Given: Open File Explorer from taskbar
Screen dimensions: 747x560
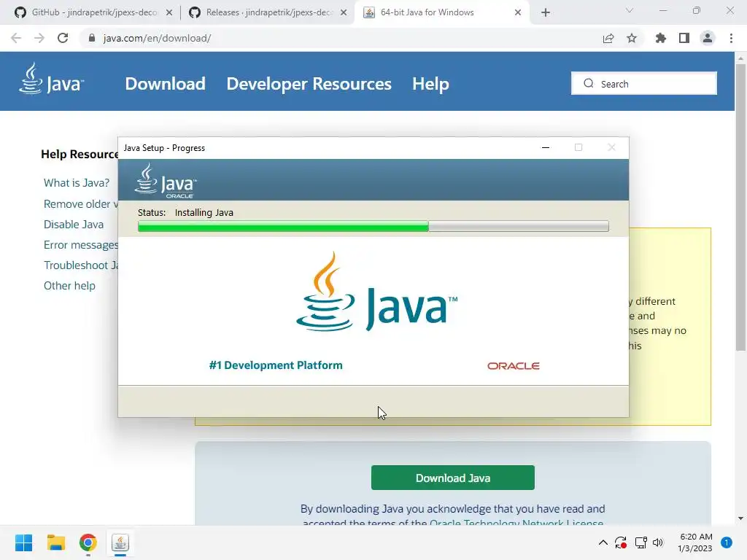Looking at the screenshot, I should 55,542.
